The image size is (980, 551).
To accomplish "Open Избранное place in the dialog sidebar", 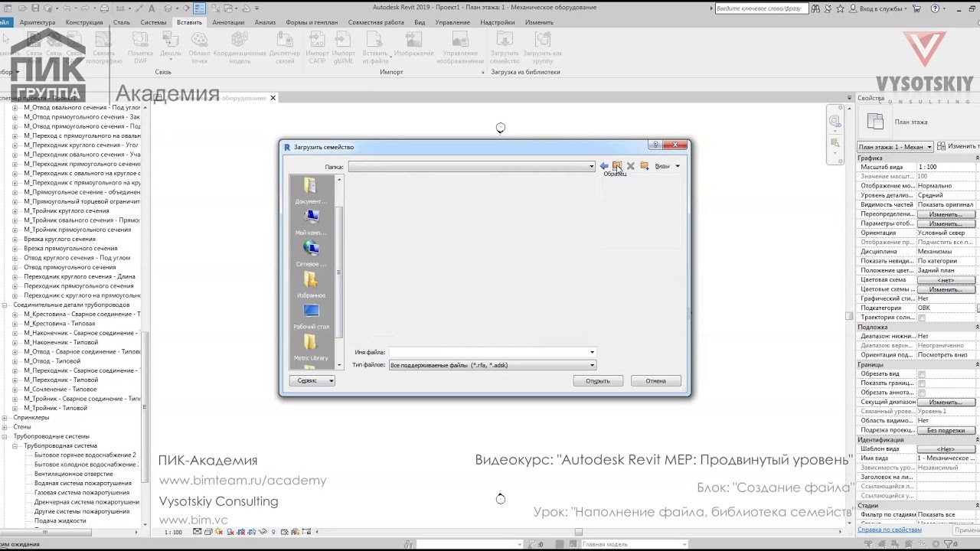I will (310, 285).
